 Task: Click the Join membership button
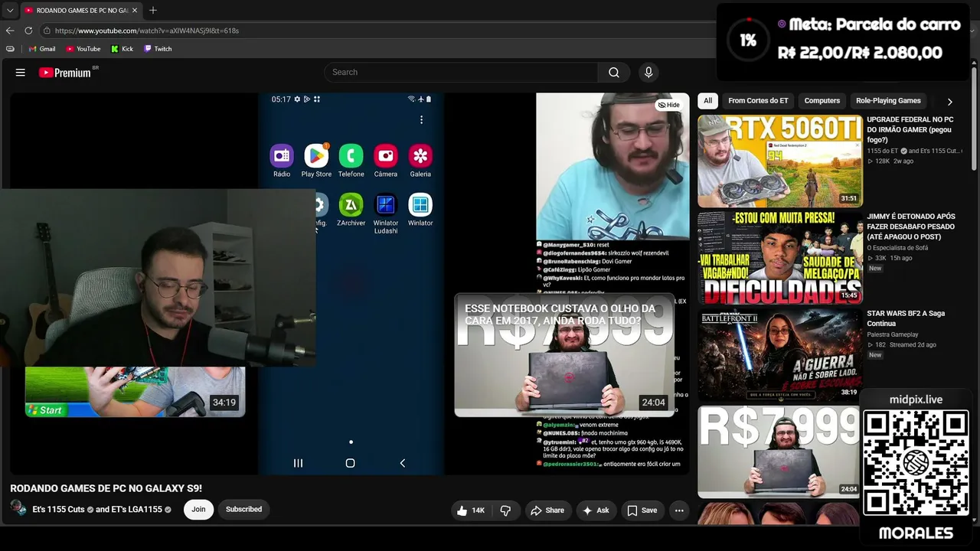[x=198, y=510]
